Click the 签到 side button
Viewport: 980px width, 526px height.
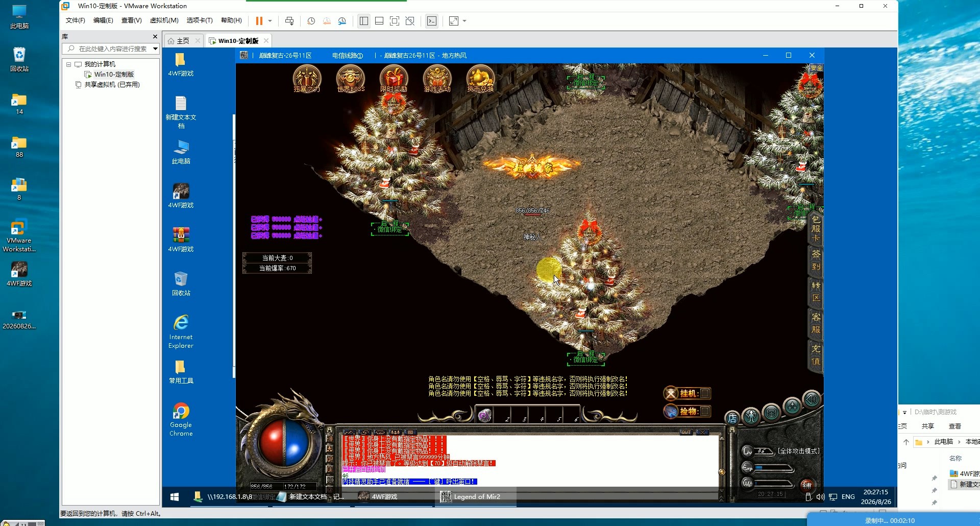tap(816, 260)
